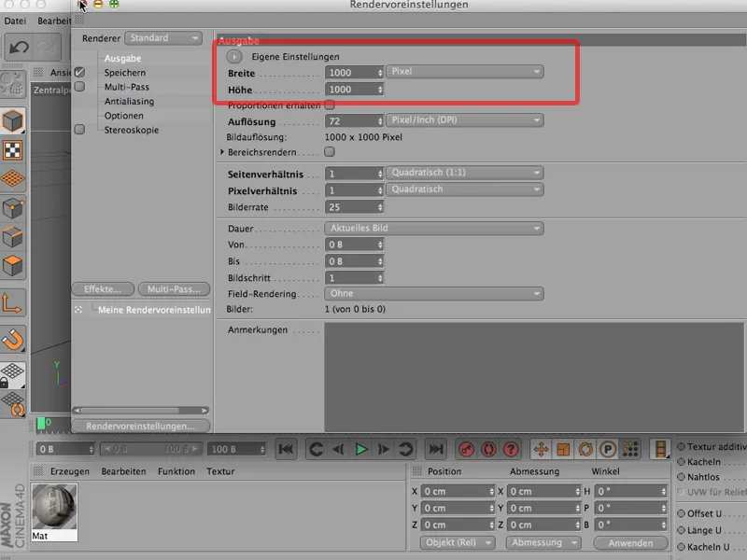The height and width of the screenshot is (560, 747).
Task: Click the horizontal scrollbar under presets list
Action: [141, 411]
